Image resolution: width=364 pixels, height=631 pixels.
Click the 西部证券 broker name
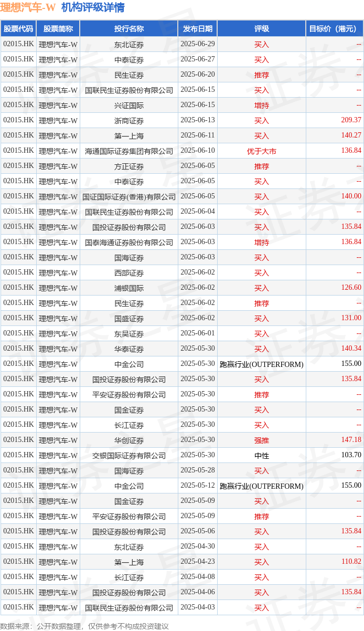(x=129, y=272)
